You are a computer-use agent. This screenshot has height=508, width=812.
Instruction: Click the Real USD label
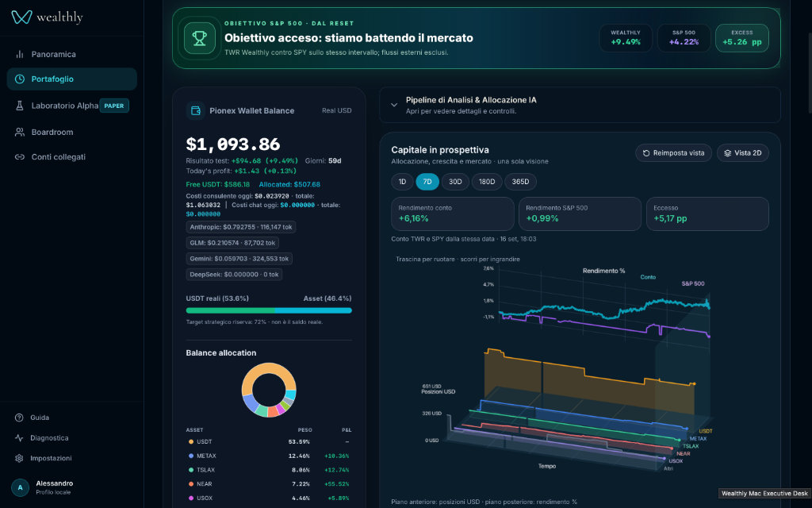point(336,110)
